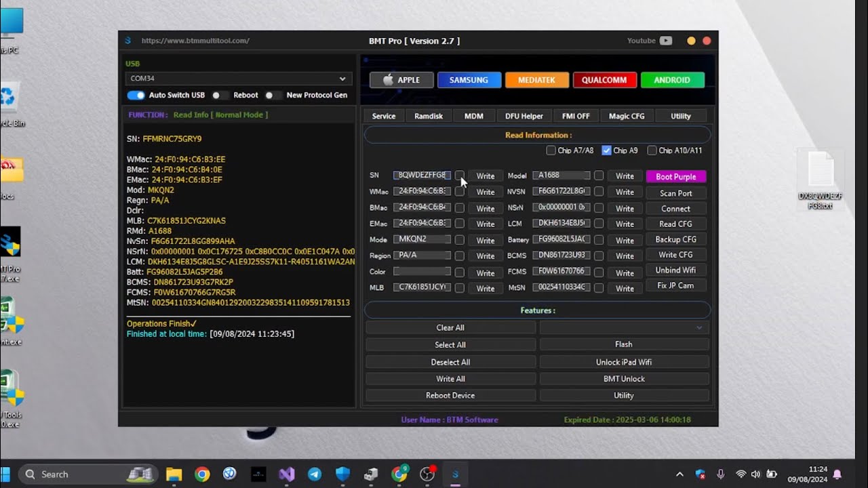
Task: Tick the checkbox beside the Battery field
Action: pos(599,240)
